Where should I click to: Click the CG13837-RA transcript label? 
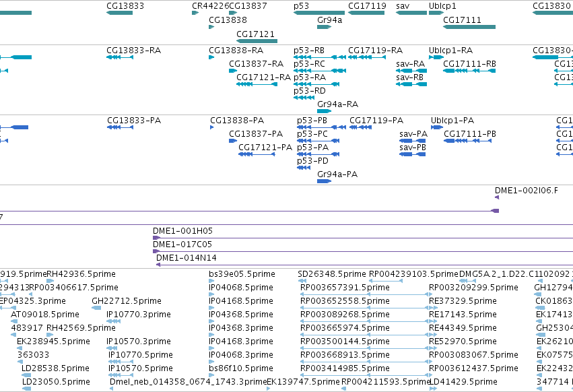256,63
